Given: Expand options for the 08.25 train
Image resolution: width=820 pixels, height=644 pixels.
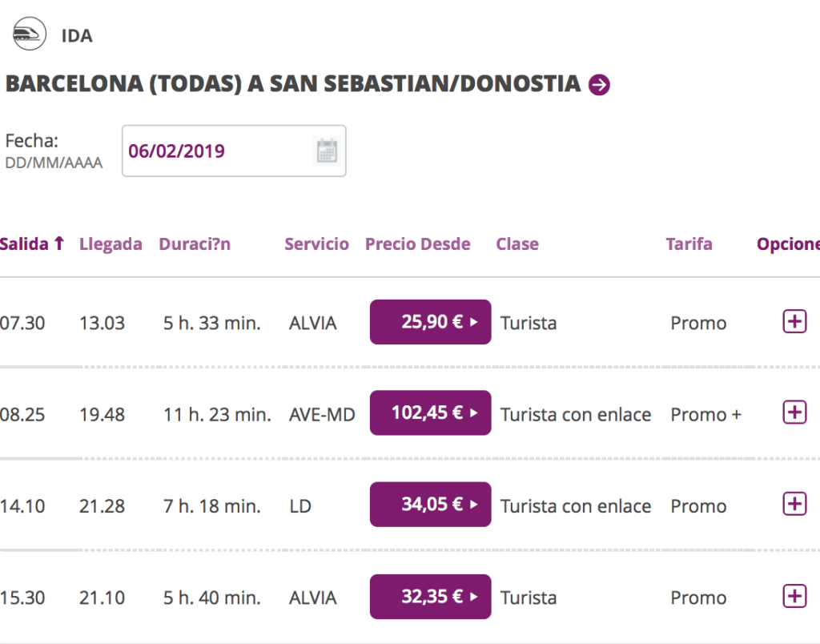Looking at the screenshot, I should [x=794, y=413].
